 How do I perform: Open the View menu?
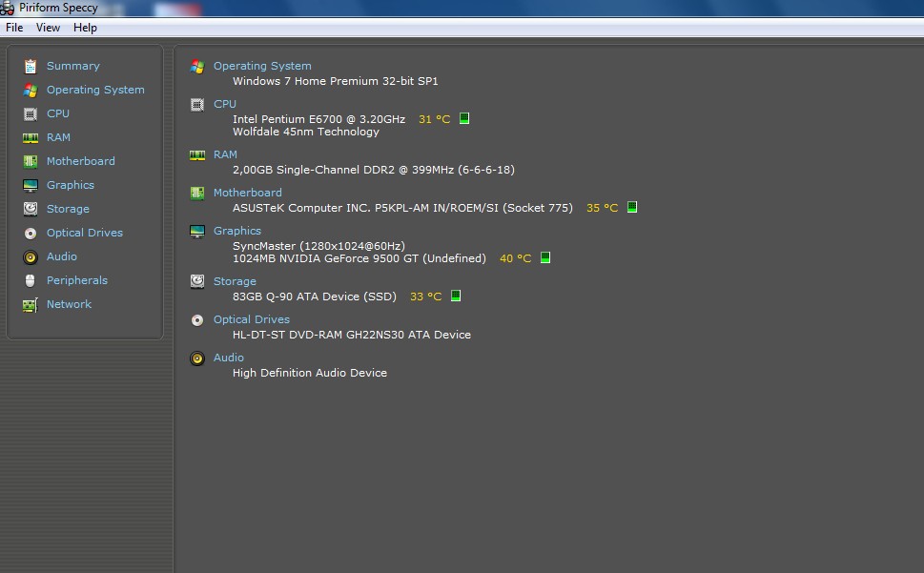[x=48, y=28]
